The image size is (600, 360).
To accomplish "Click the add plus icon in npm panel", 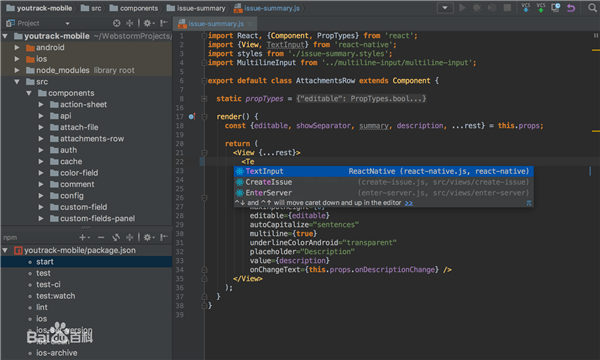I will click(x=84, y=238).
